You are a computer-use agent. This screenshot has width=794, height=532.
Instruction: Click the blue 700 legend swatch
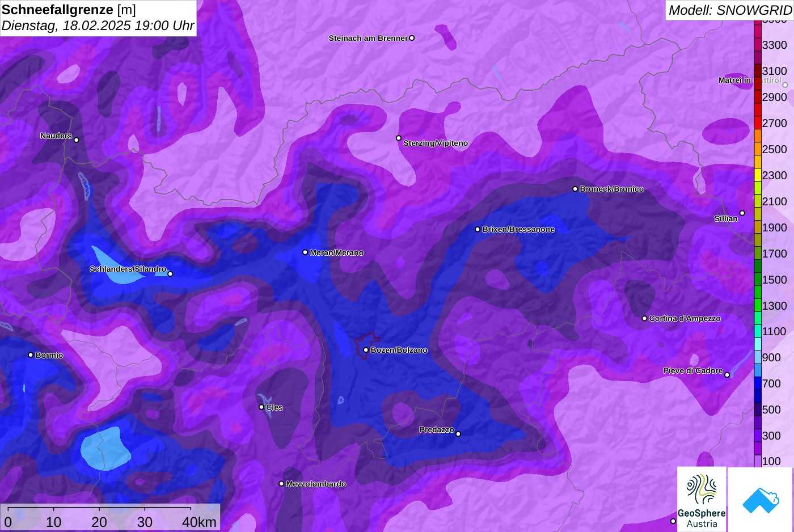pyautogui.click(x=758, y=384)
